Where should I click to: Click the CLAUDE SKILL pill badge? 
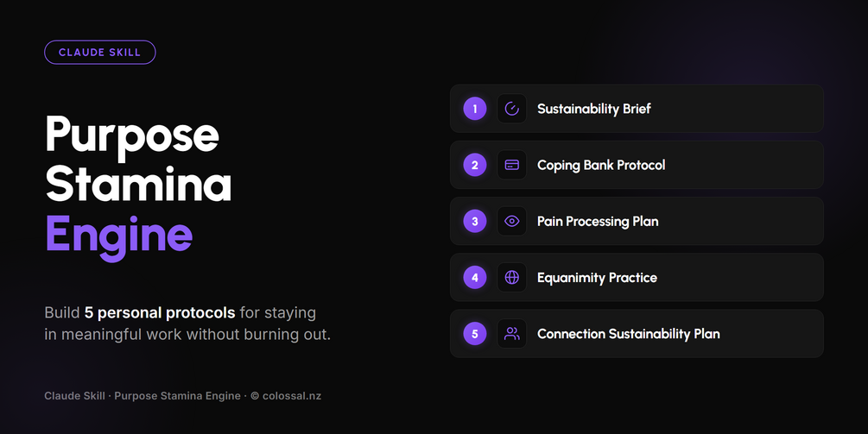[x=99, y=53]
